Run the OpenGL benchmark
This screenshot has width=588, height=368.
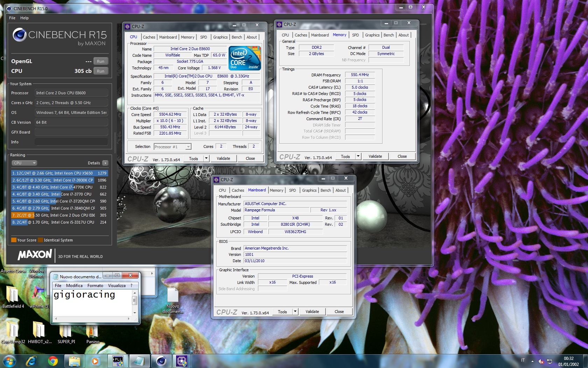click(100, 61)
